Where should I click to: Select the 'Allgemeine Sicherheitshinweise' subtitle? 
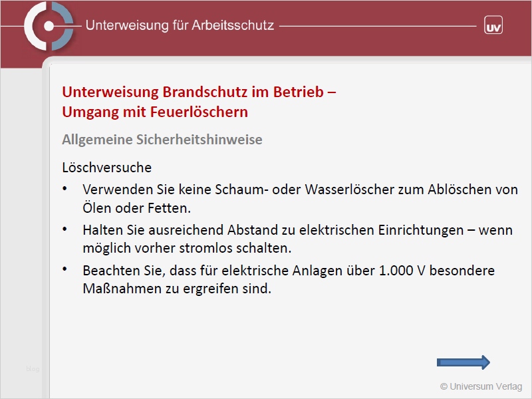pyautogui.click(x=162, y=140)
